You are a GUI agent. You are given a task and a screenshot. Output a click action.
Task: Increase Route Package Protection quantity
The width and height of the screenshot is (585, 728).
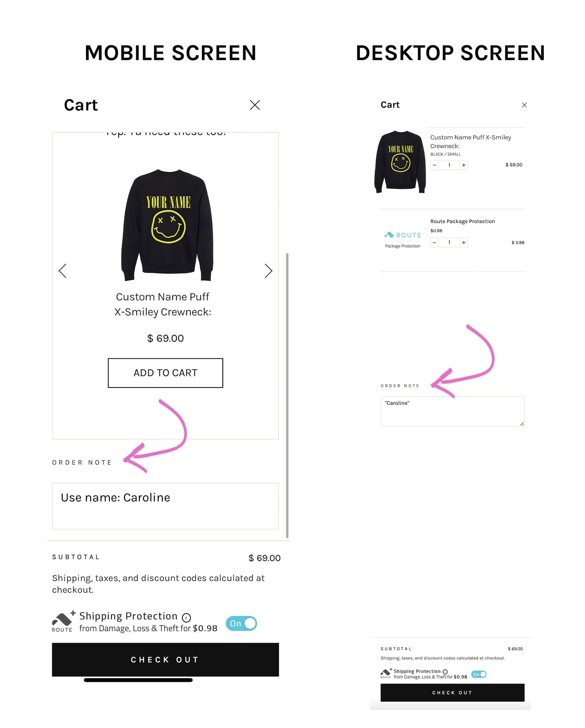click(464, 243)
